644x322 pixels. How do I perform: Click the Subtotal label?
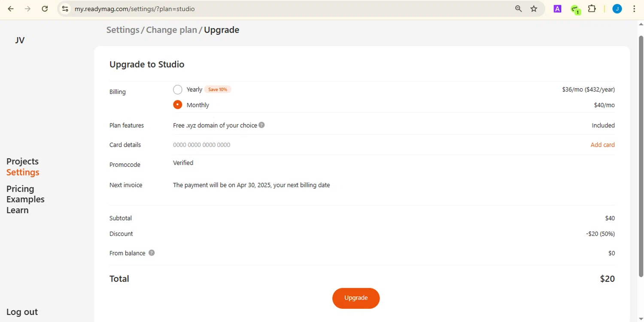click(121, 218)
